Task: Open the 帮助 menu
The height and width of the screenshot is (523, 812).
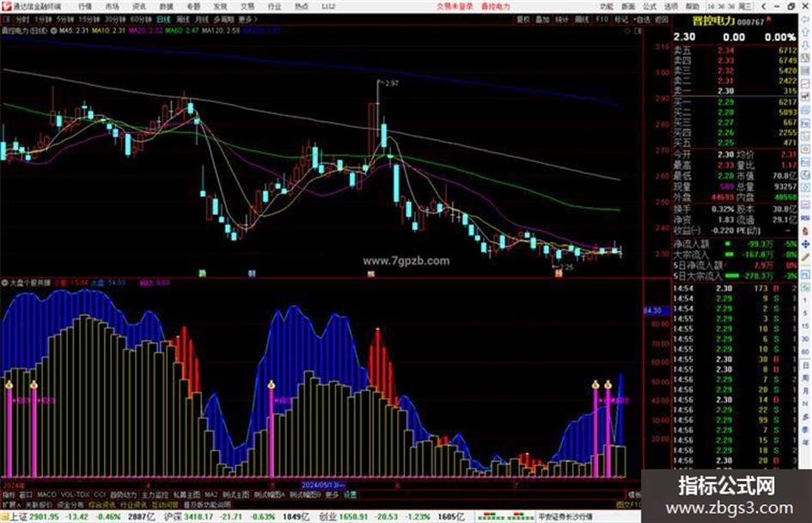Action: (x=693, y=7)
